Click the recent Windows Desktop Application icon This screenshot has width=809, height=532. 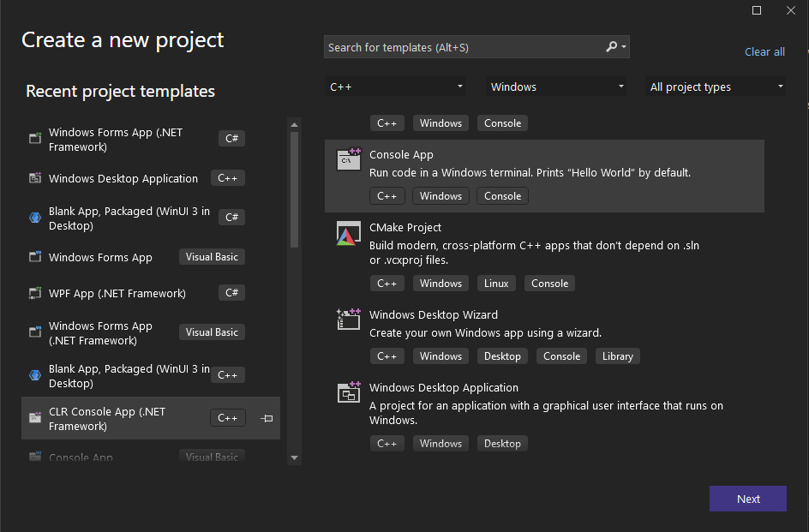(x=35, y=178)
